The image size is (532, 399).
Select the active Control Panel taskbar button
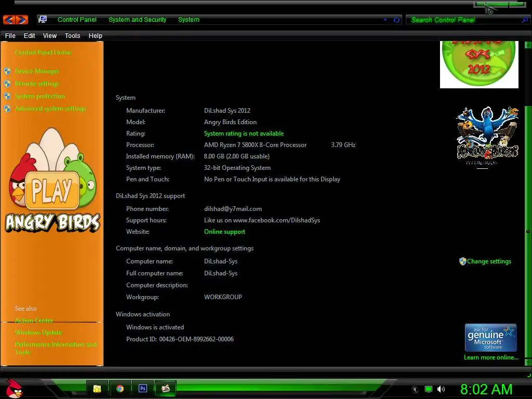click(166, 389)
